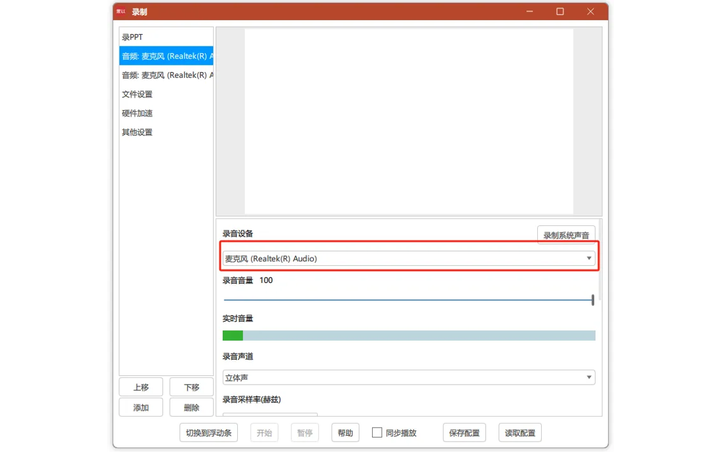Select the 录PPT item in the list
The image size is (720, 452).
[x=166, y=37]
